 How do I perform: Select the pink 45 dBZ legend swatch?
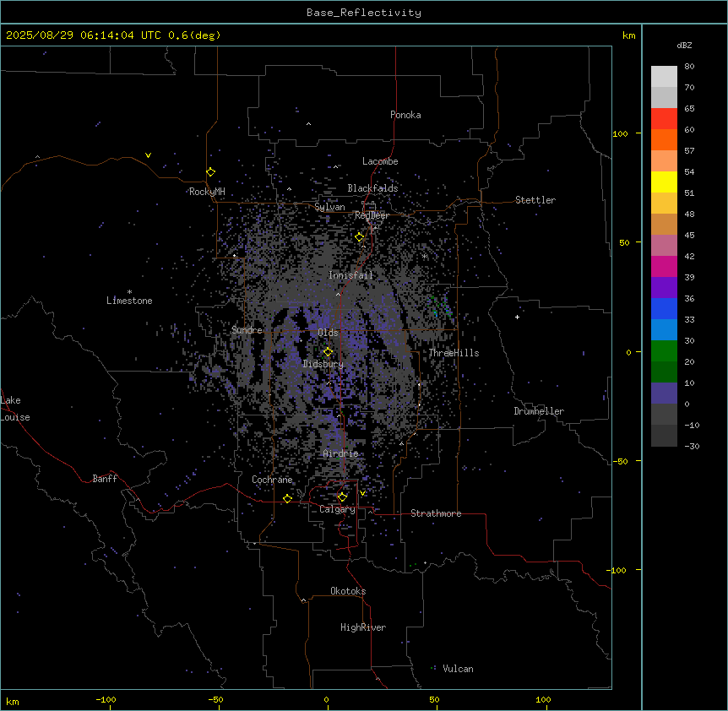click(664, 246)
